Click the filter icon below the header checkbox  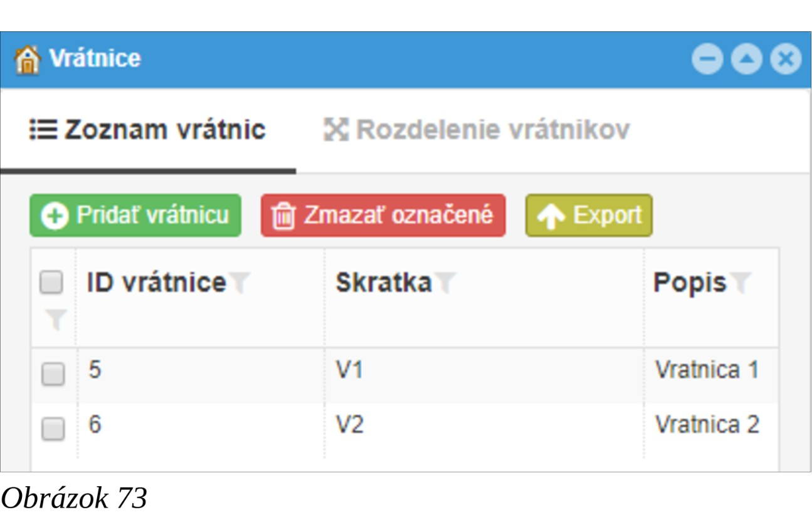pyautogui.click(x=56, y=320)
